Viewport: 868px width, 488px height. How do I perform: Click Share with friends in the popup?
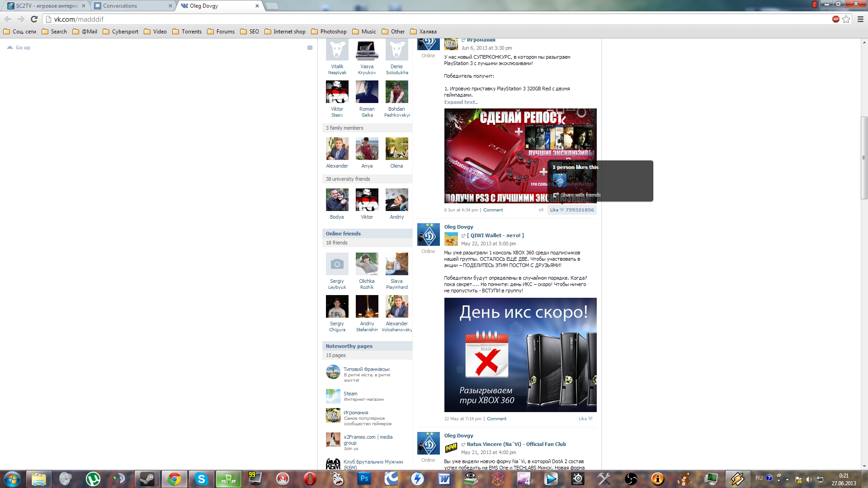coord(577,195)
